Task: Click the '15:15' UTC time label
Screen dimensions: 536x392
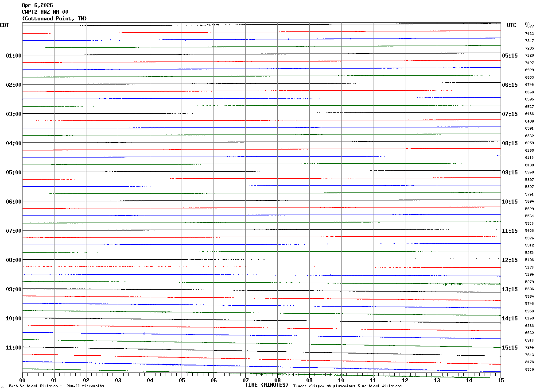Action: click(510, 348)
